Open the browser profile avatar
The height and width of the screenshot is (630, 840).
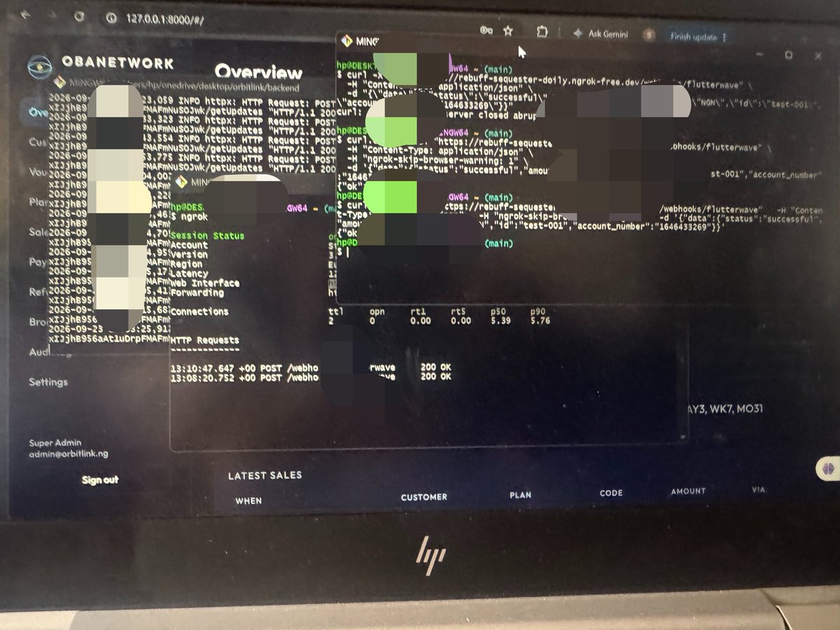pos(649,35)
